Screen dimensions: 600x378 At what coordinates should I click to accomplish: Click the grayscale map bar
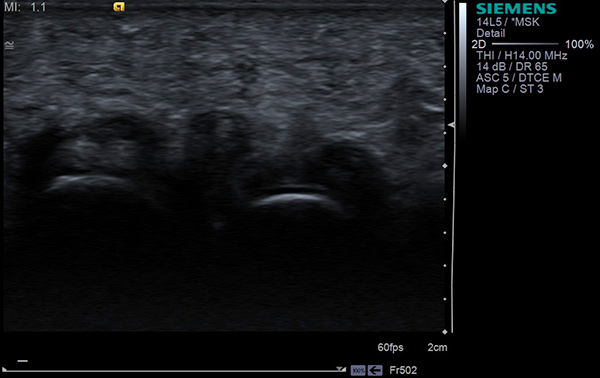point(463,69)
